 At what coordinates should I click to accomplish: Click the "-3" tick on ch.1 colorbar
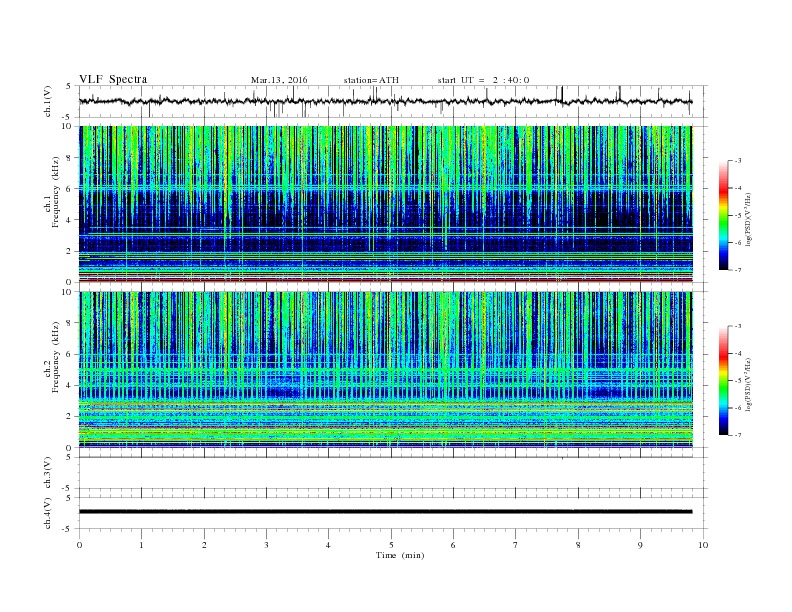pyautogui.click(x=737, y=161)
